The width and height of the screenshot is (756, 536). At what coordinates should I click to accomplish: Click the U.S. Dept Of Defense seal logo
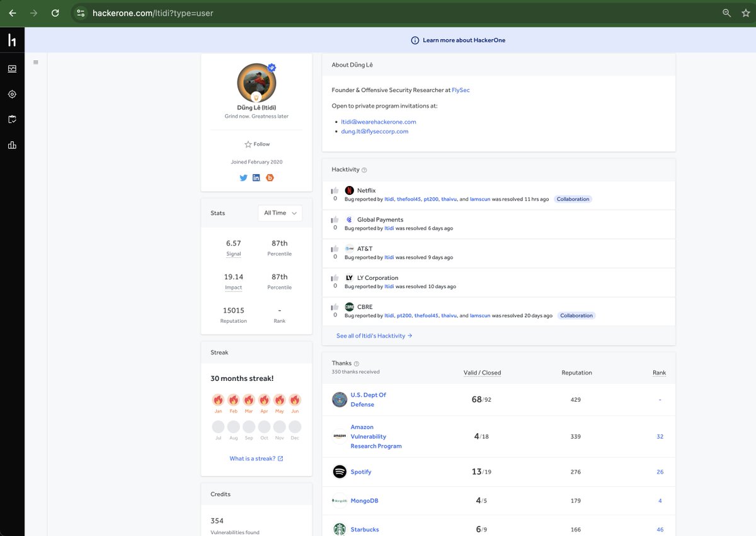pyautogui.click(x=340, y=399)
